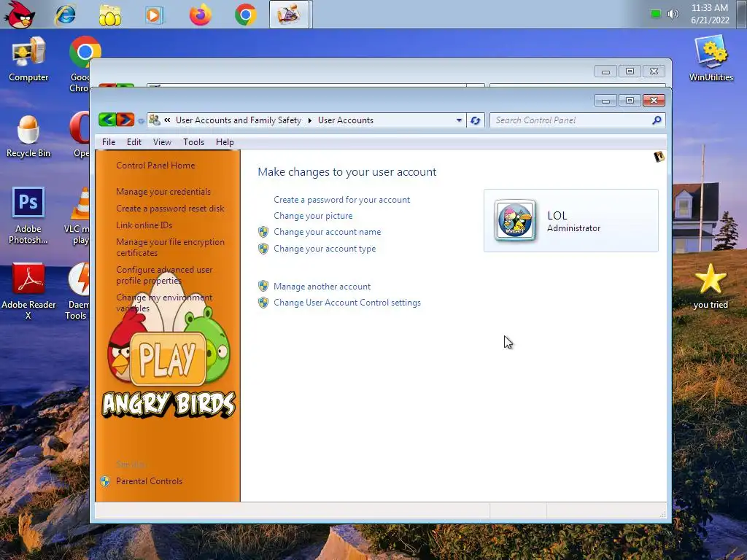747x560 pixels.
Task: Open the Opera desktop shortcut
Action: tap(80, 135)
